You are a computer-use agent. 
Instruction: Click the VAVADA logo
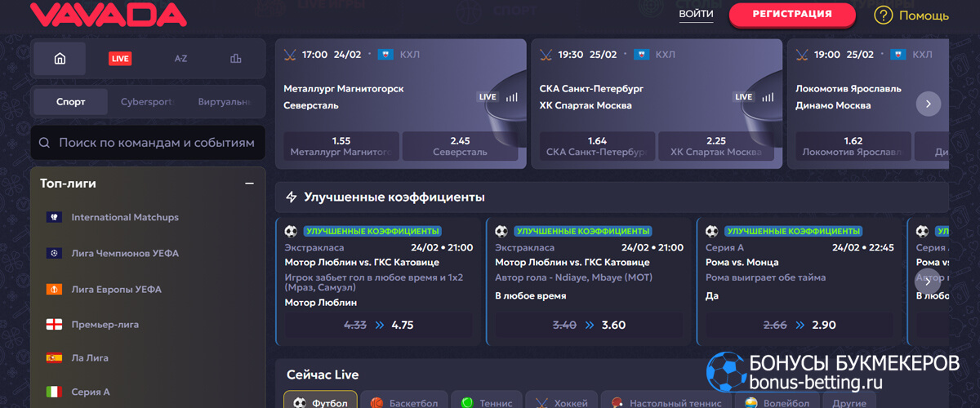pos(108,15)
